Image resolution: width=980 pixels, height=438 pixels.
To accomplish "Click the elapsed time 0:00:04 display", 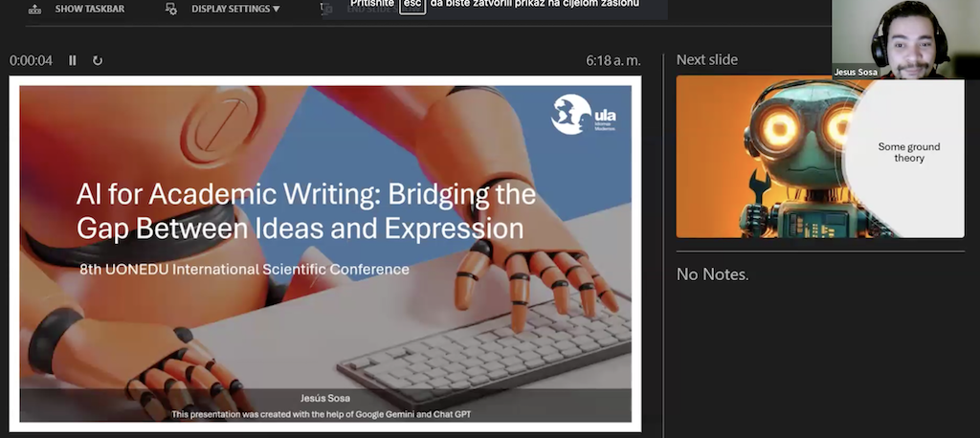I will pyautogui.click(x=31, y=60).
